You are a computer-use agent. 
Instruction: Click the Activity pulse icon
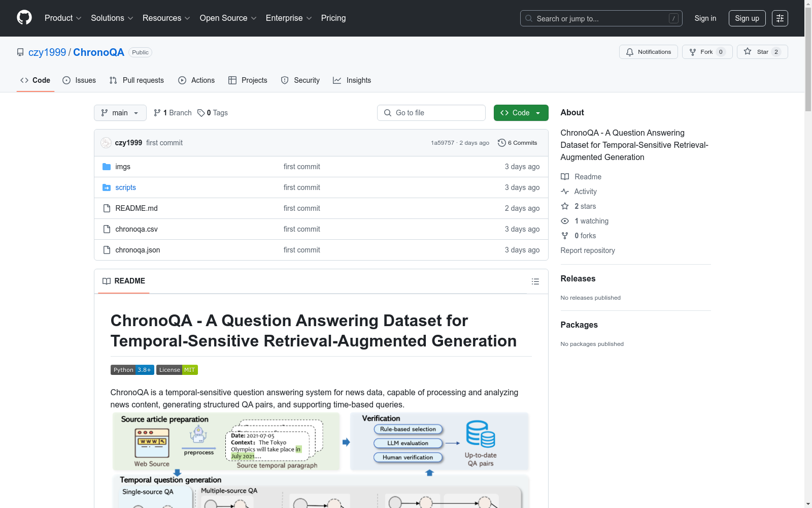pos(565,192)
